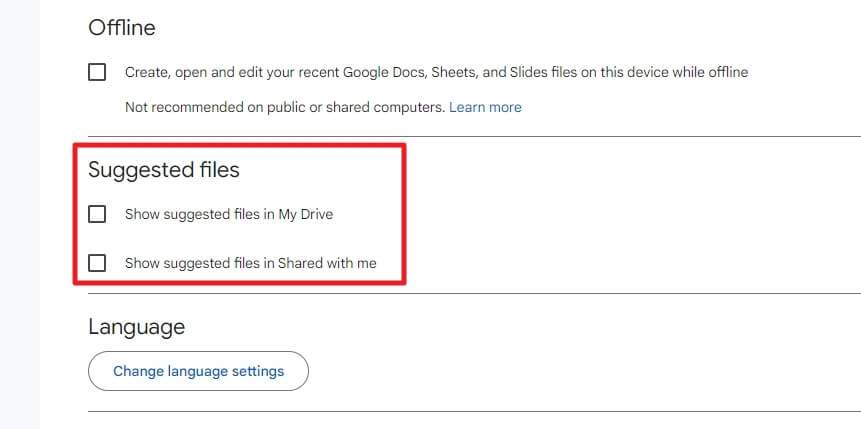861x429 pixels.
Task: Select the Suggested files heading
Action: pyautogui.click(x=164, y=170)
